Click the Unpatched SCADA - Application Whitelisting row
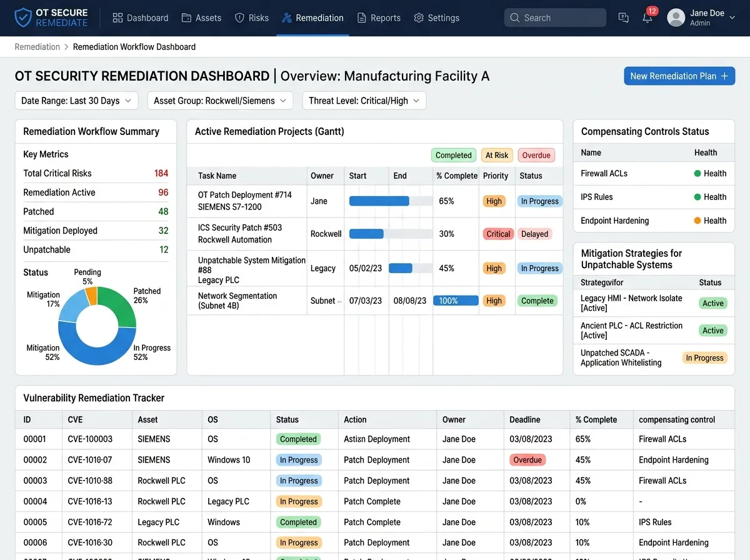750x560 pixels. pyautogui.click(x=654, y=357)
